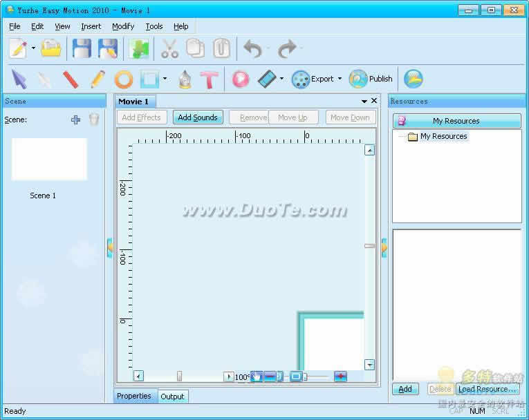Click the canvas horizontal scroll left arrow
Screen dimensions: 529x420
click(x=139, y=376)
